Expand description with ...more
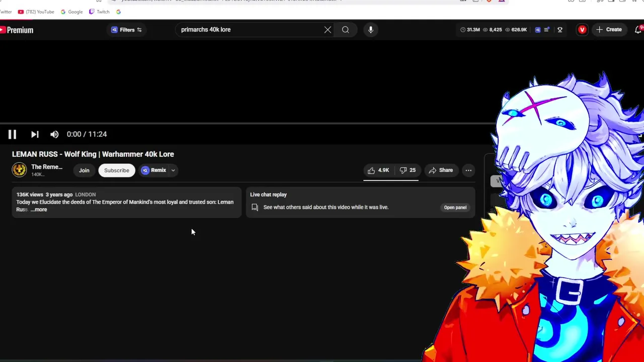The image size is (644, 362). (39, 210)
